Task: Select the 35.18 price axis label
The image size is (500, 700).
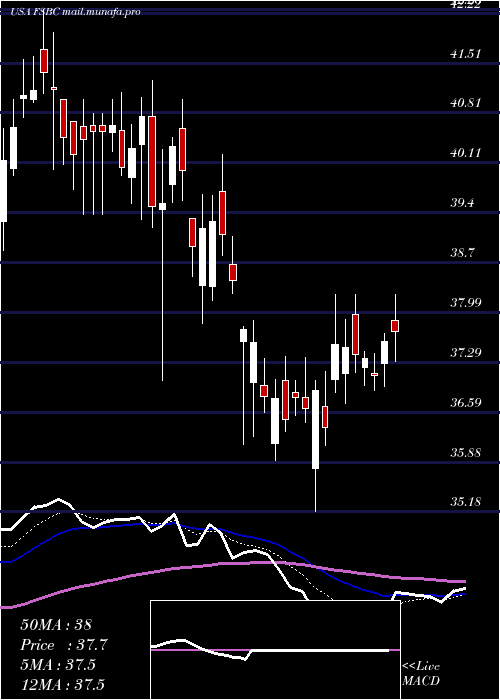Action: tap(466, 502)
